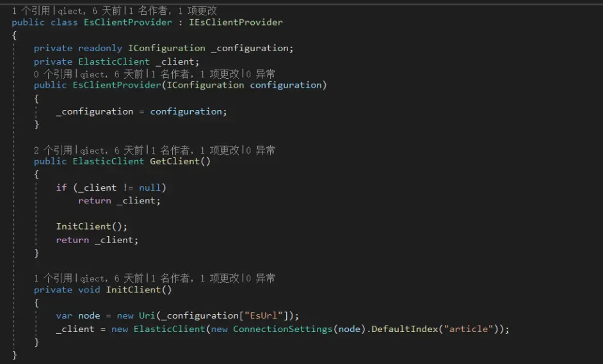This screenshot has height=364, width=603.
Task: Open '0 异常' CodeLens above GetClient method
Action: pos(261,150)
